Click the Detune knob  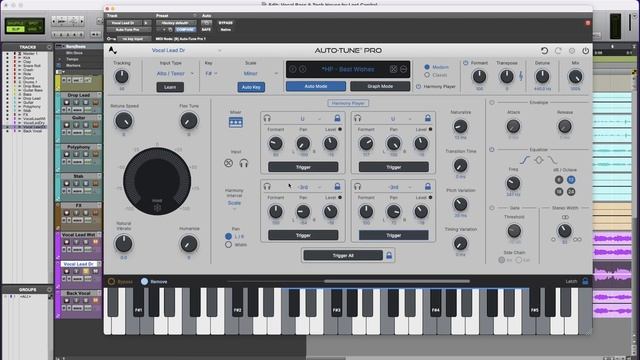click(542, 76)
